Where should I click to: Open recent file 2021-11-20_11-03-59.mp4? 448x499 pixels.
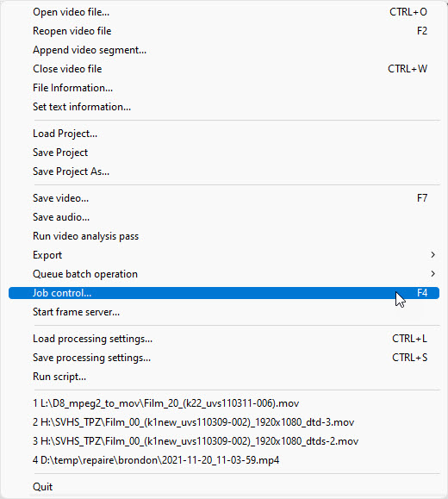point(224,460)
